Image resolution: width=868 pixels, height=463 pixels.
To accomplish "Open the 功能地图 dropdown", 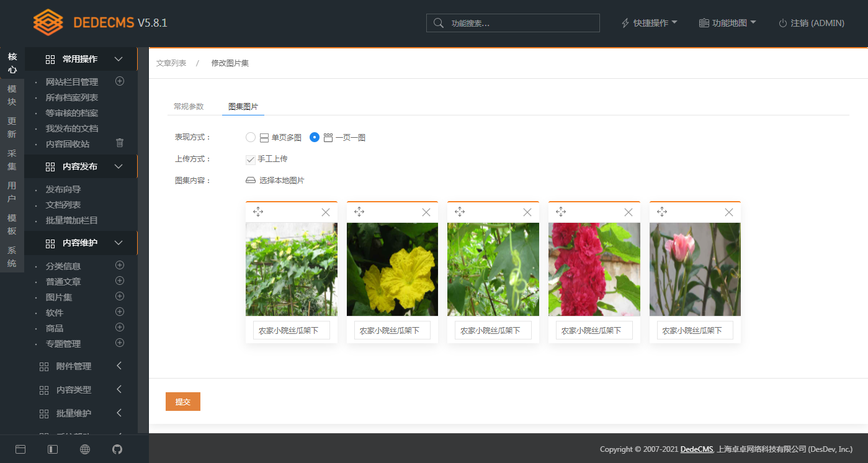I will 727,22.
